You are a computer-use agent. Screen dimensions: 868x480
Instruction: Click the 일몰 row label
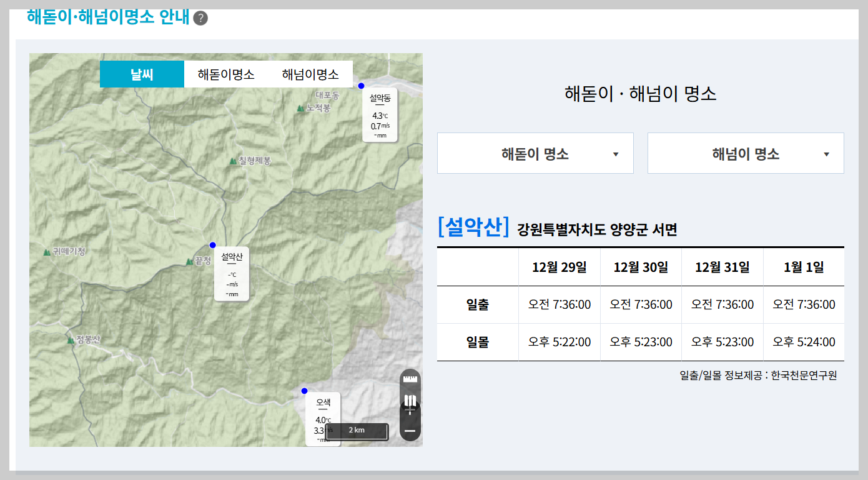point(478,342)
